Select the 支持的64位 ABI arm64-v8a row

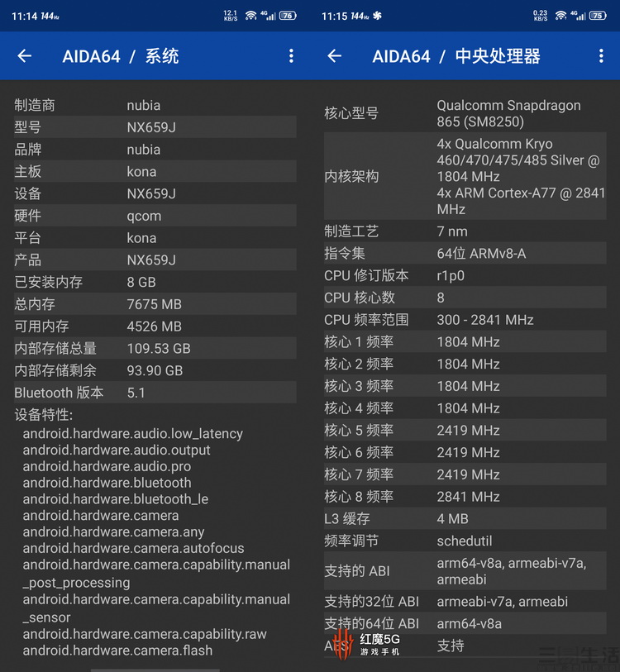tap(465, 623)
